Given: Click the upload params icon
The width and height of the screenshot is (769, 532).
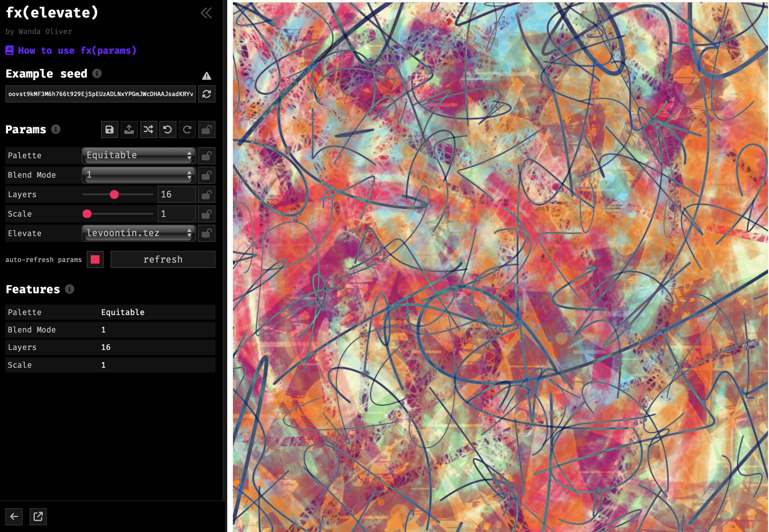Looking at the screenshot, I should 129,130.
